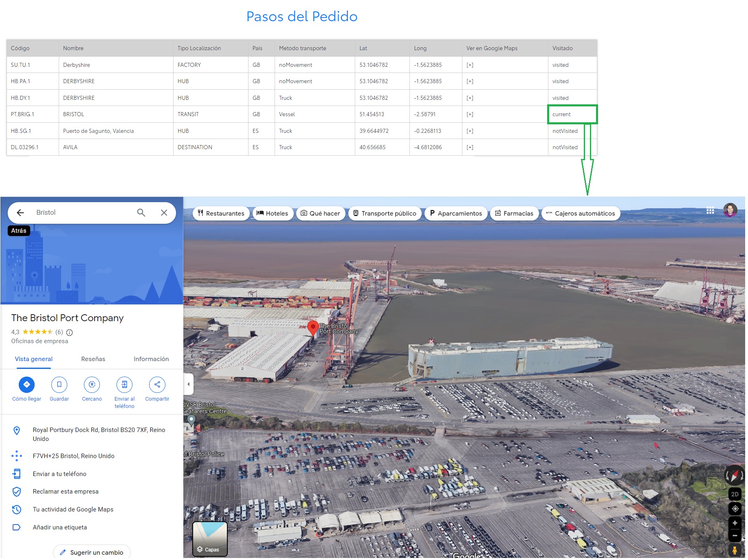Click the Cómo llegar directions icon

point(26,385)
